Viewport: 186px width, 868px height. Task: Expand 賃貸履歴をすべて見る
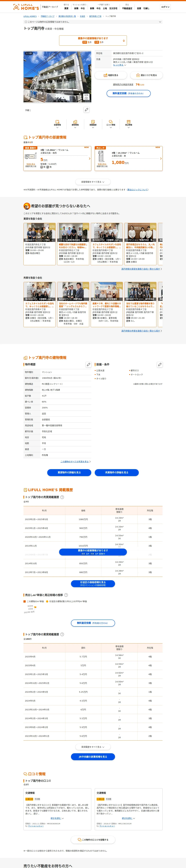(x=93, y=747)
